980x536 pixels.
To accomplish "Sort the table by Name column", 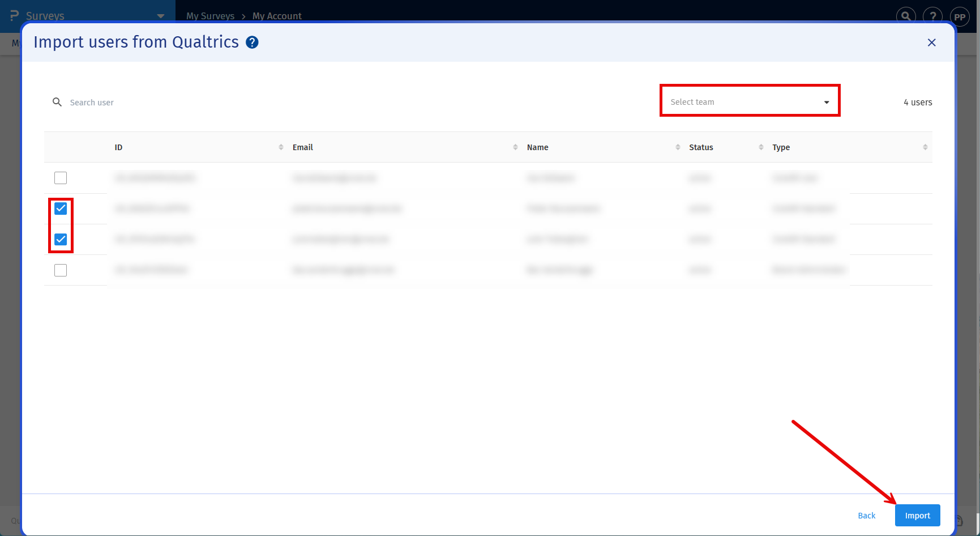I will tap(678, 147).
